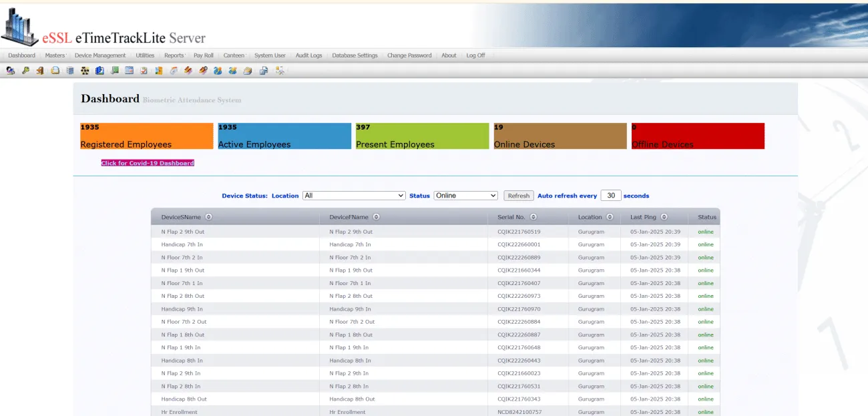Click the organization chart toolbar icon

coord(85,70)
